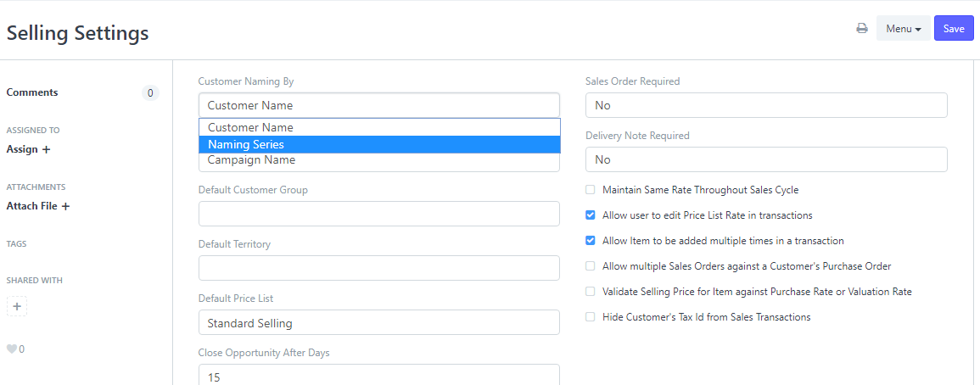Screen dimensions: 980x385
Task: Click the comments count badge
Action: tap(150, 93)
